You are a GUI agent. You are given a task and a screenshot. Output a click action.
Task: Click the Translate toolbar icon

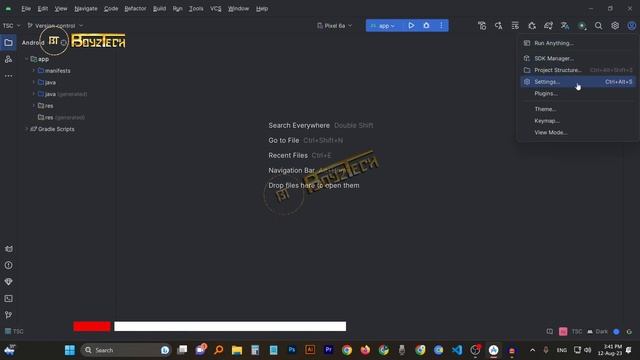coord(565,26)
